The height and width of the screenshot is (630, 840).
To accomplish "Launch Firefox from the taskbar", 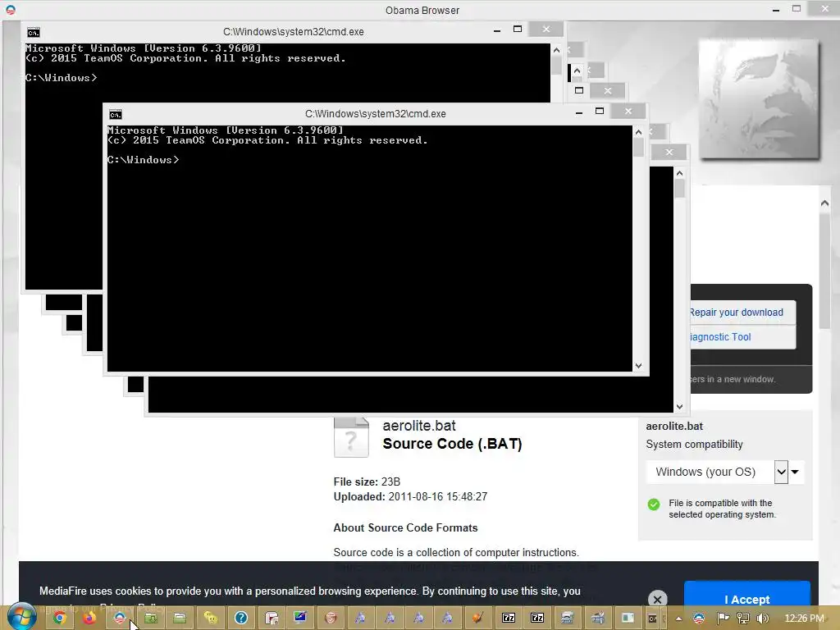I will 89,619.
